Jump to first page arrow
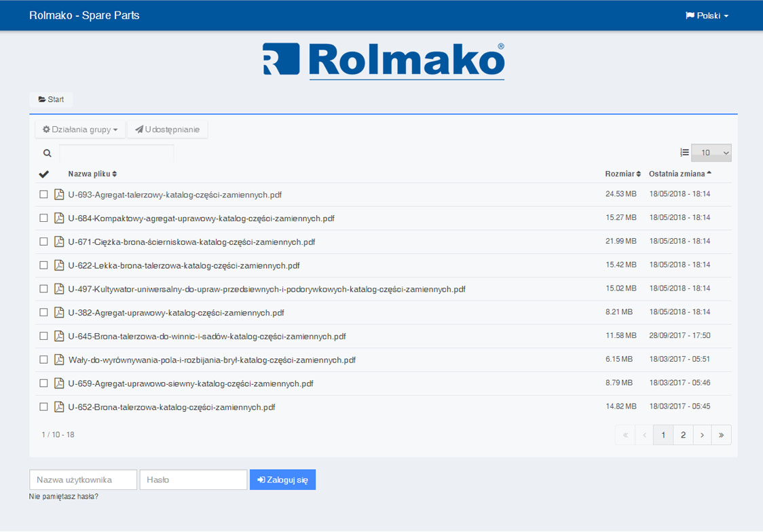Screen dimensions: 763x532 click(x=625, y=435)
